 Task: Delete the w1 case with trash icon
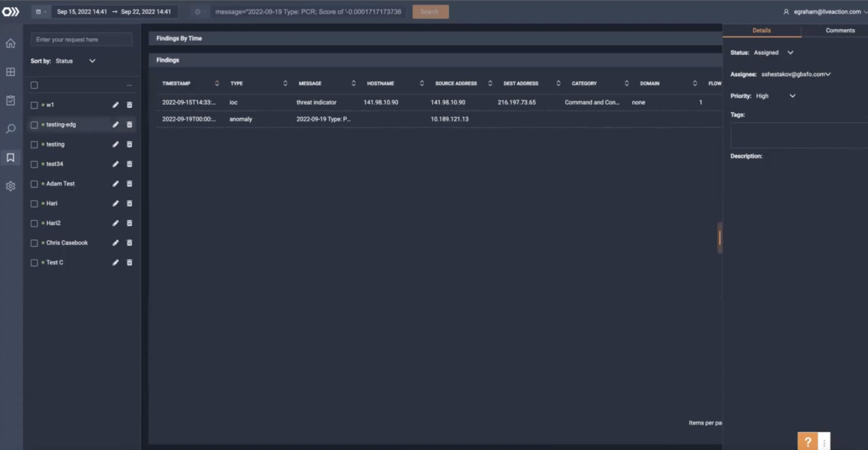pyautogui.click(x=130, y=105)
